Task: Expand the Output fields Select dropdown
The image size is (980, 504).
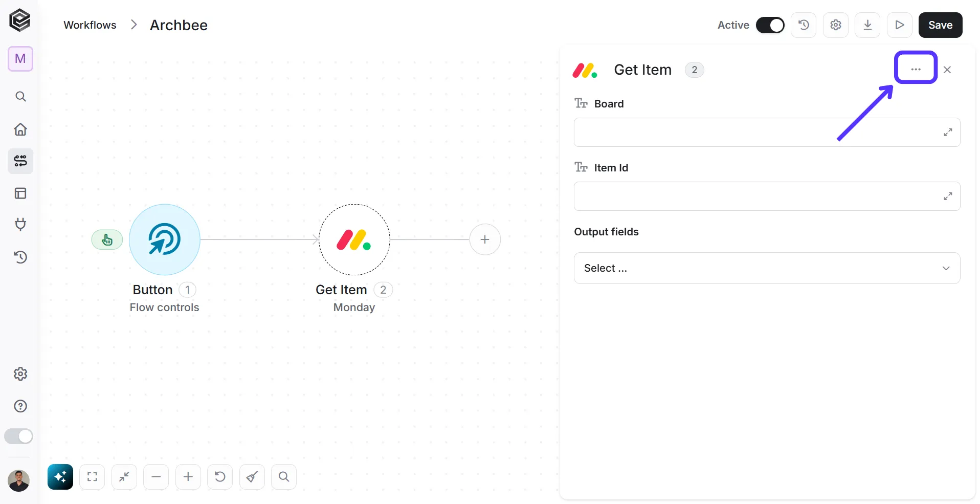Action: point(767,268)
